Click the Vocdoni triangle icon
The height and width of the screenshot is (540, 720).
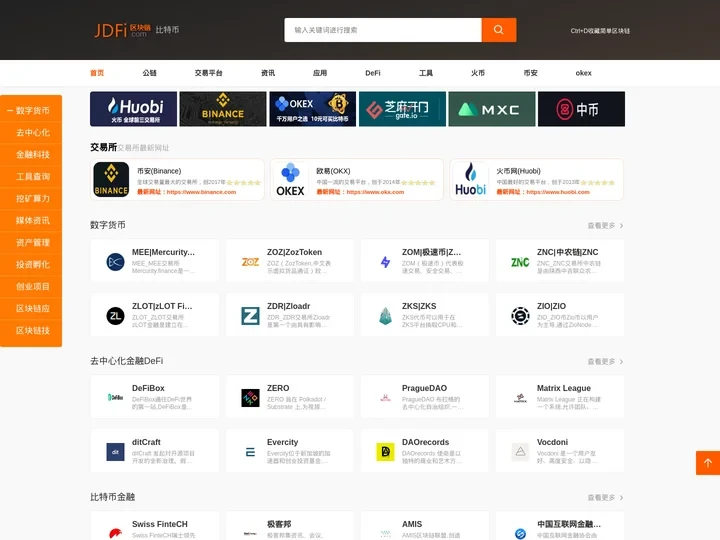(x=520, y=452)
